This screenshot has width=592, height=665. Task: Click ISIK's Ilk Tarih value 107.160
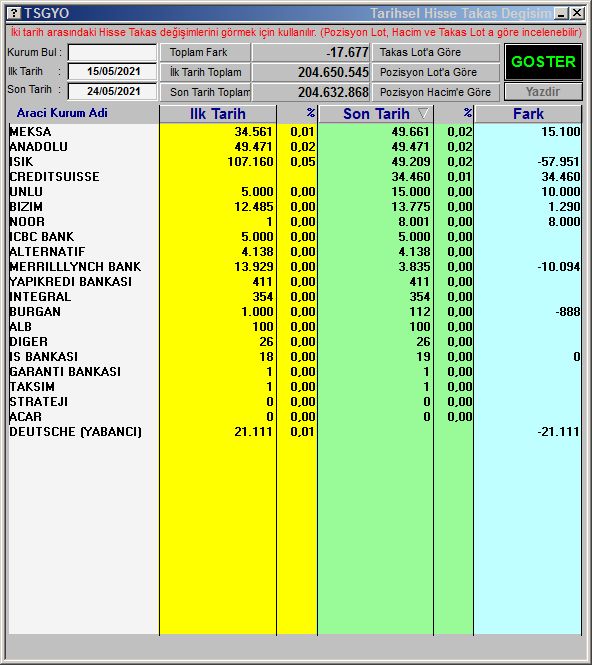click(x=250, y=162)
